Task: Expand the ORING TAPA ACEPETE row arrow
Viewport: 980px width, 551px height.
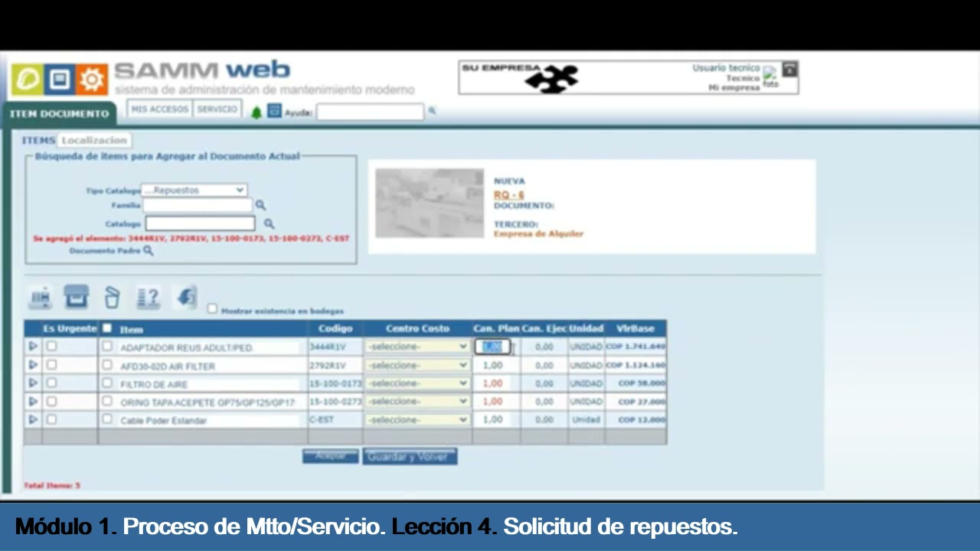Action: click(x=33, y=402)
